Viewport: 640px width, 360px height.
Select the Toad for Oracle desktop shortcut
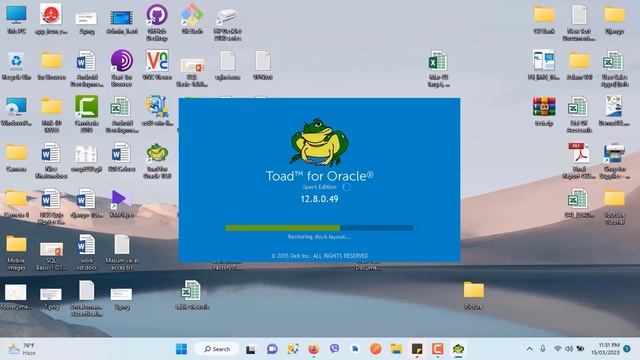[157, 161]
